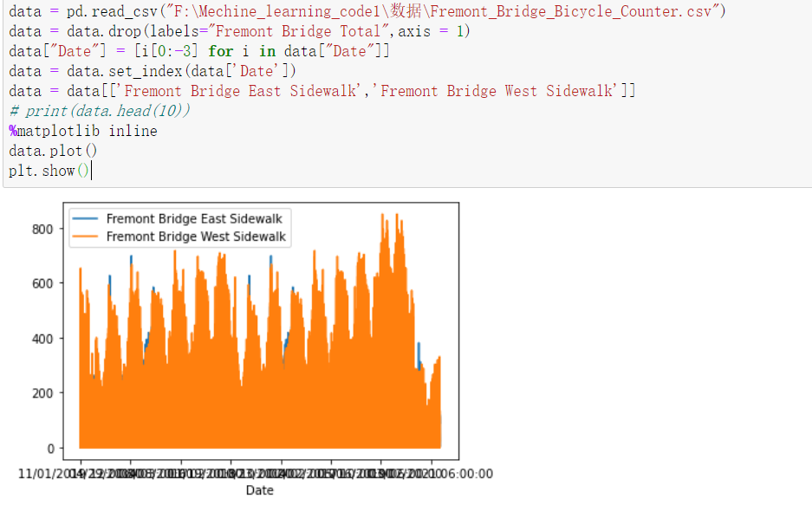This screenshot has width=812, height=505.
Task: Click the commented print(data.head(10)) line
Action: pos(100,111)
